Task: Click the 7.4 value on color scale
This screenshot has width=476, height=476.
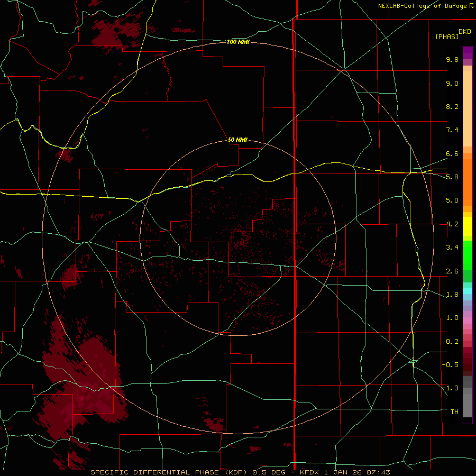Action: tap(452, 130)
